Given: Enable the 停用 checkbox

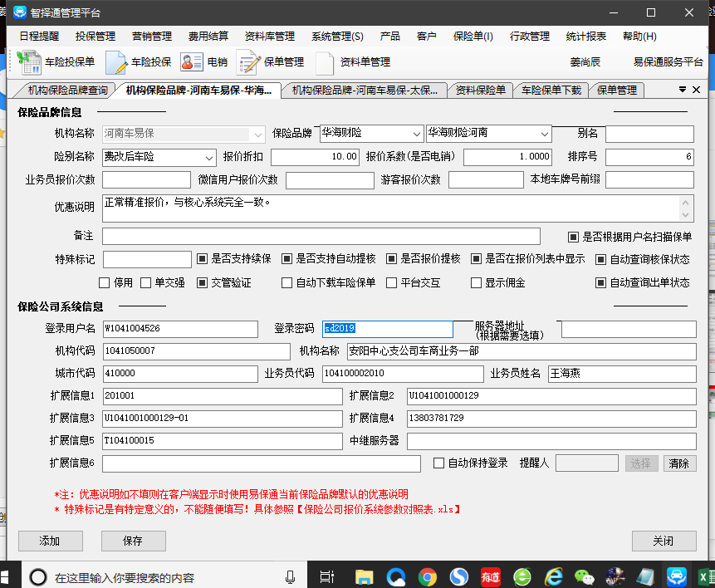Looking at the screenshot, I should [105, 282].
